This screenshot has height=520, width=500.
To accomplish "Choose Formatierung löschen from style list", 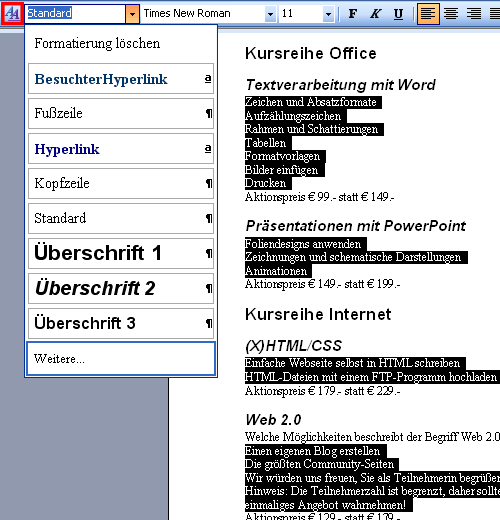I will 121,44.
